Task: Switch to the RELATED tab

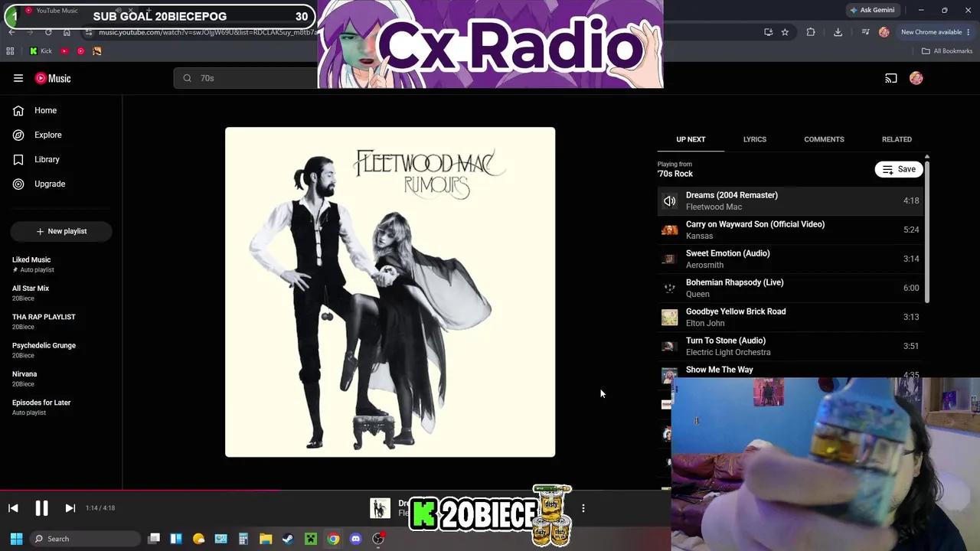Action: click(897, 139)
